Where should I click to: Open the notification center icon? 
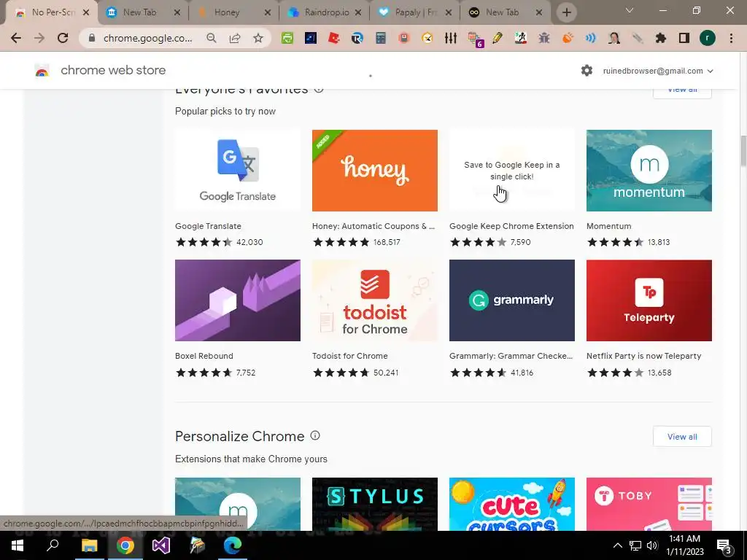pyautogui.click(x=724, y=545)
